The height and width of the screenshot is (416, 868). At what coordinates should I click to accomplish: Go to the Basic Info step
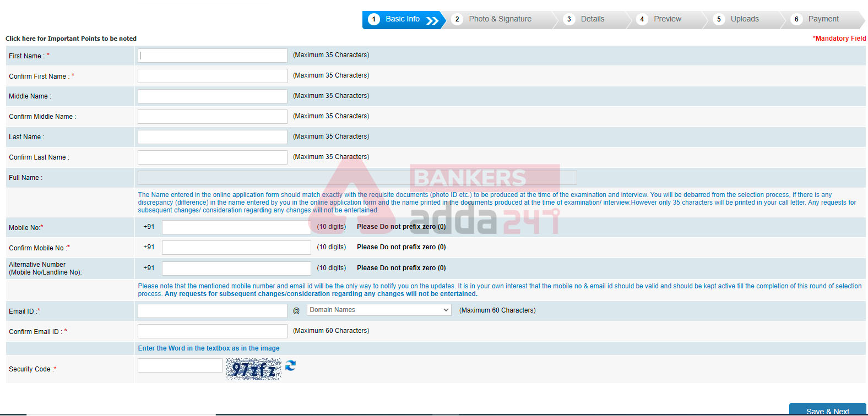click(403, 19)
